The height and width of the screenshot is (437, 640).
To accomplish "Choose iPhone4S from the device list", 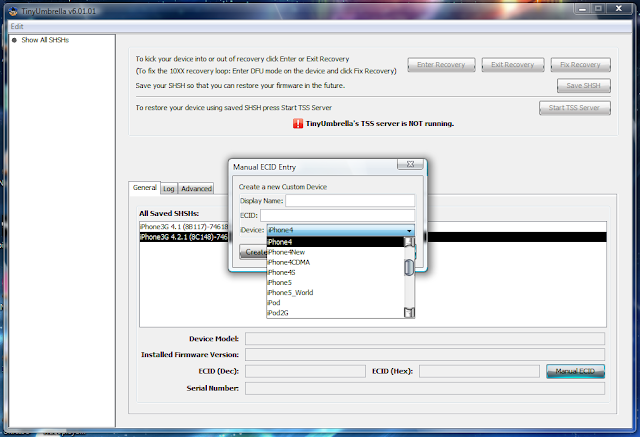I will click(336, 273).
